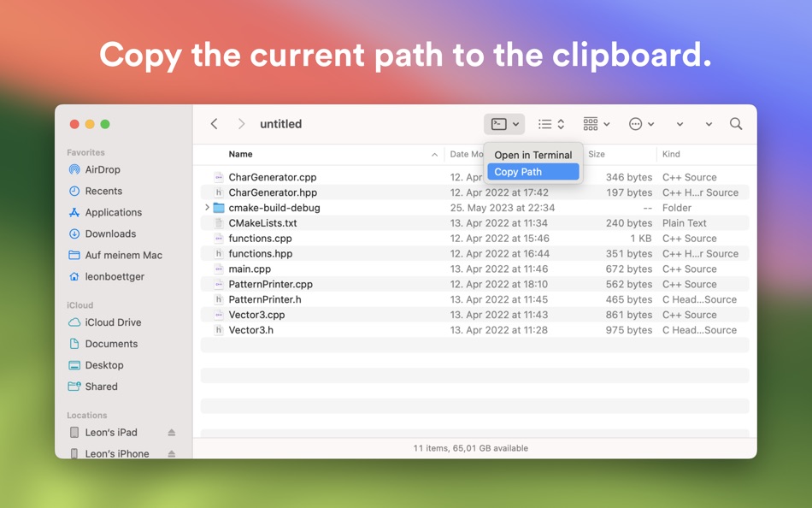
Task: Click the Favorites section heading
Action: pyautogui.click(x=85, y=152)
